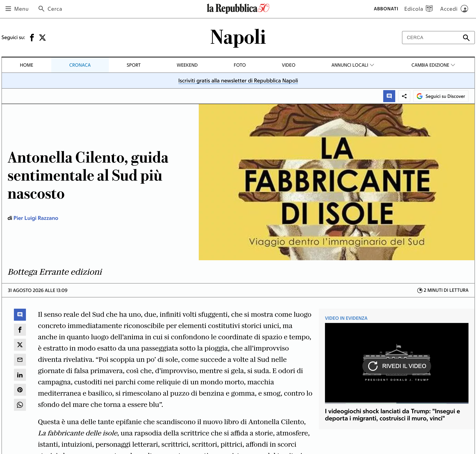The width and height of the screenshot is (476, 454).
Task: Open the VIDEO tab
Action: tap(288, 65)
